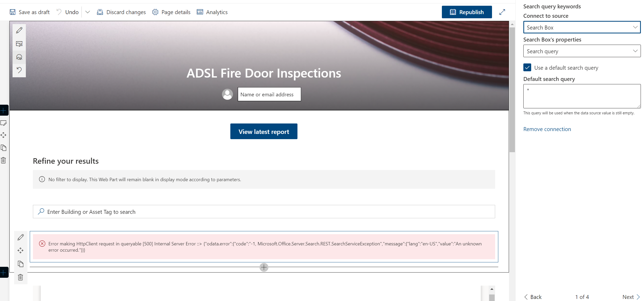644x301 pixels.
Task: Reset the banner image with the undo arrow icon
Action: tap(19, 70)
